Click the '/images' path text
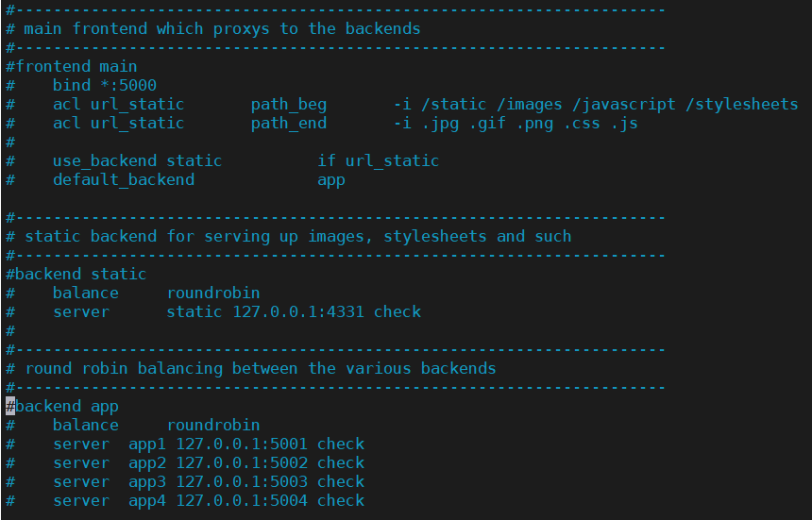 [x=530, y=105]
